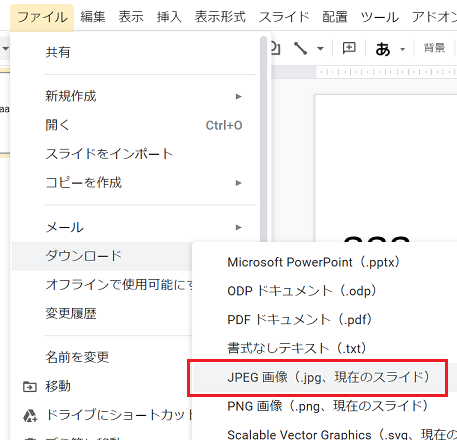Download as ODP ドキュメント (.odp)
The image size is (457, 440).
point(324,291)
